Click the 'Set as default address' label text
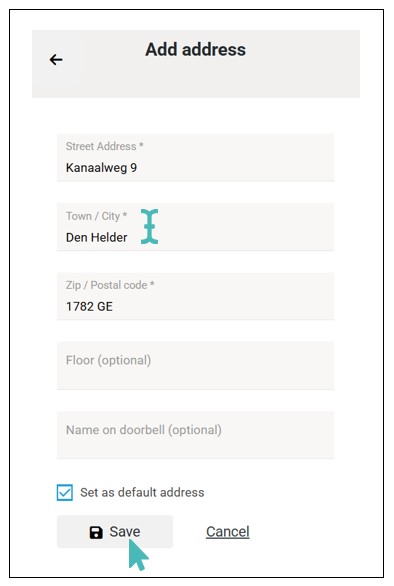The height and width of the screenshot is (586, 394). point(142,492)
